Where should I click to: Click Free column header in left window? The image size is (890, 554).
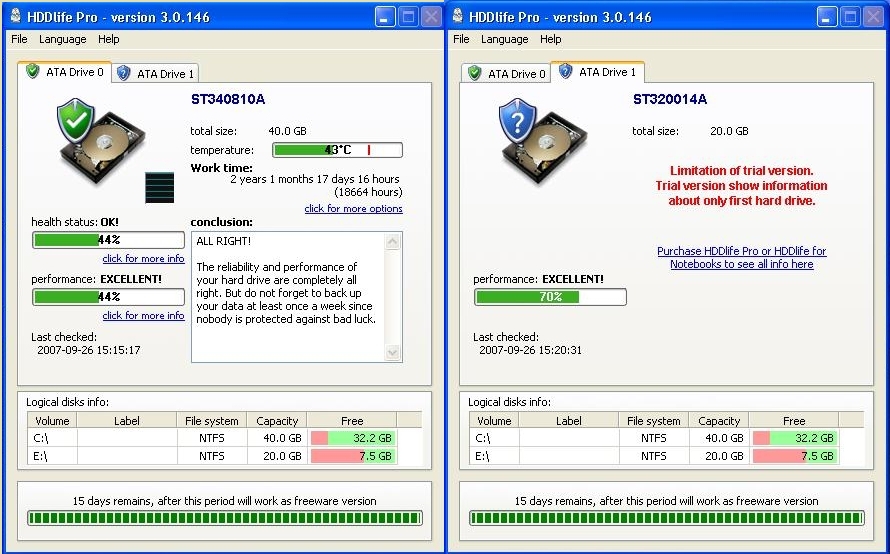coord(352,421)
